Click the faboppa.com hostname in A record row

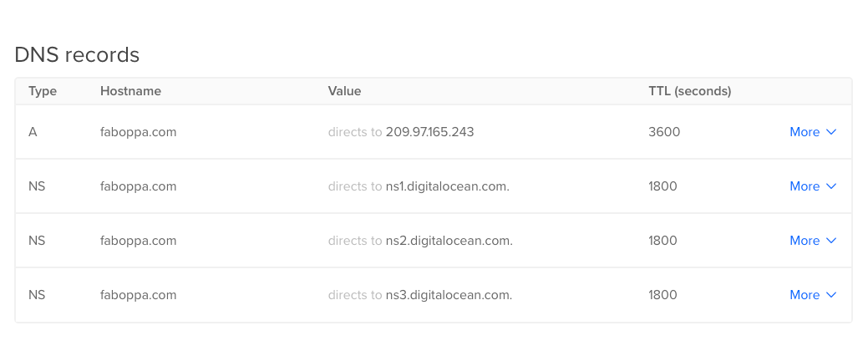139,132
